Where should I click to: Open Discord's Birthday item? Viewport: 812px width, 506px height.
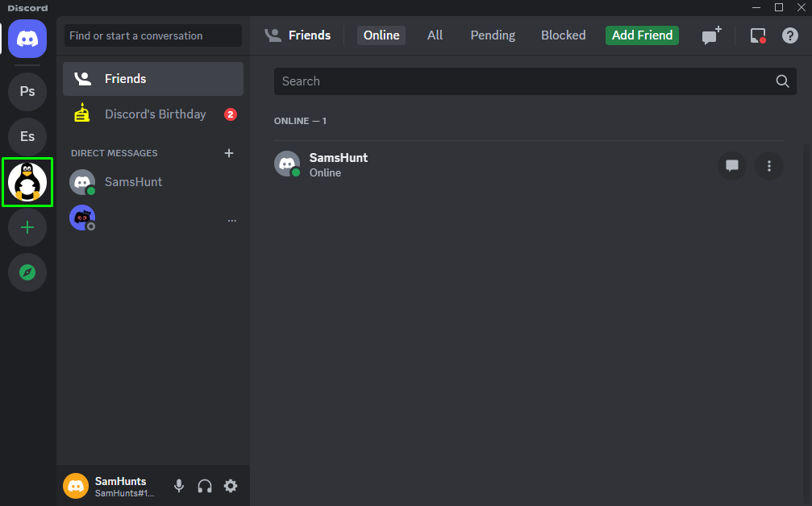point(153,114)
